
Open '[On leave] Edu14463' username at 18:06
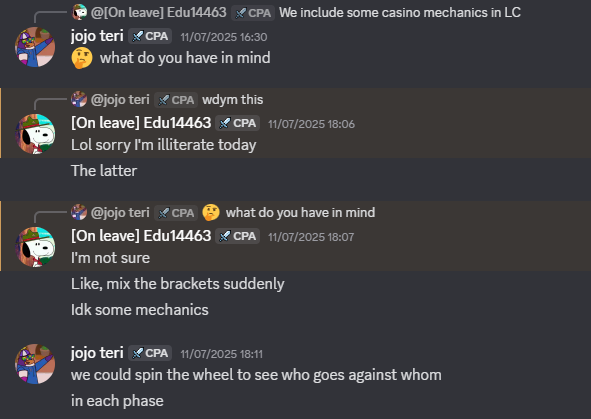(x=141, y=123)
